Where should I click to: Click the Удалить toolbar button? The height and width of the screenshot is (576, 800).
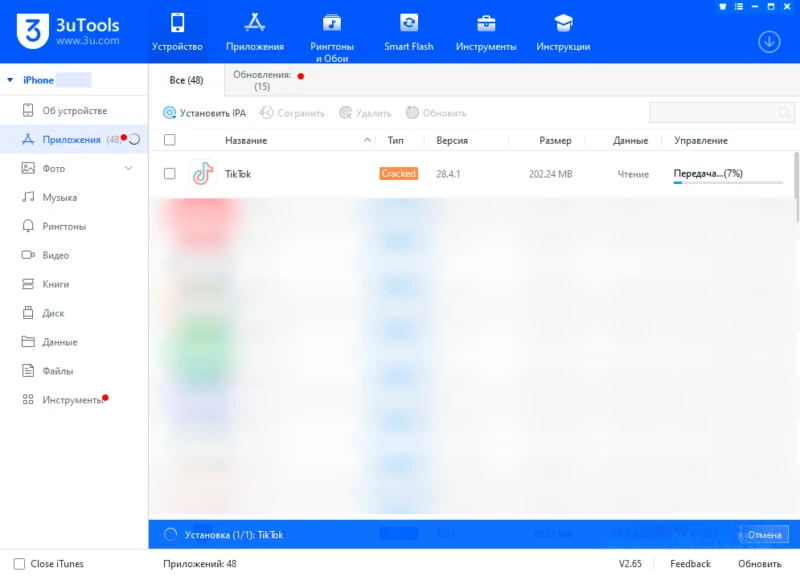click(x=365, y=113)
